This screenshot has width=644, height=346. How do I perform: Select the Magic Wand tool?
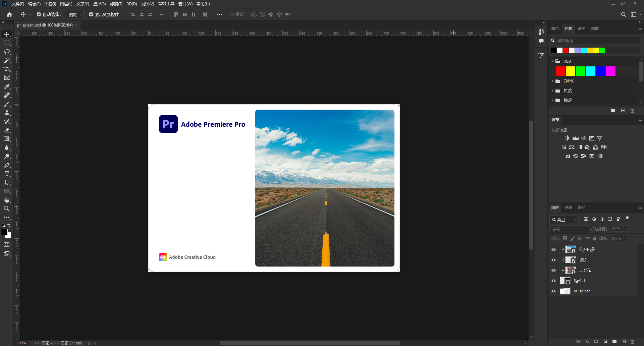pyautogui.click(x=7, y=60)
